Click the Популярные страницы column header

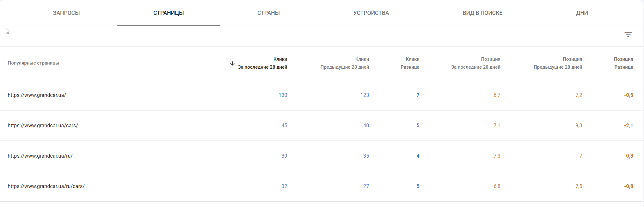click(34, 63)
